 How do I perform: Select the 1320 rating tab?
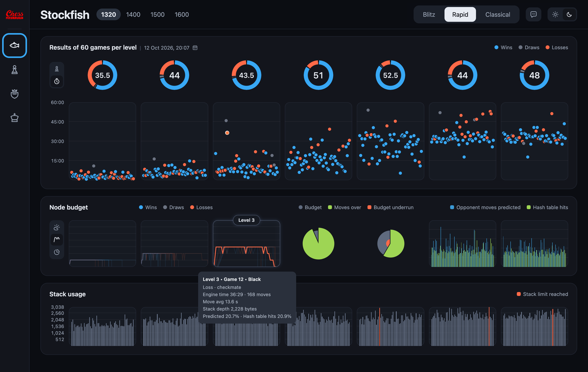pos(108,14)
